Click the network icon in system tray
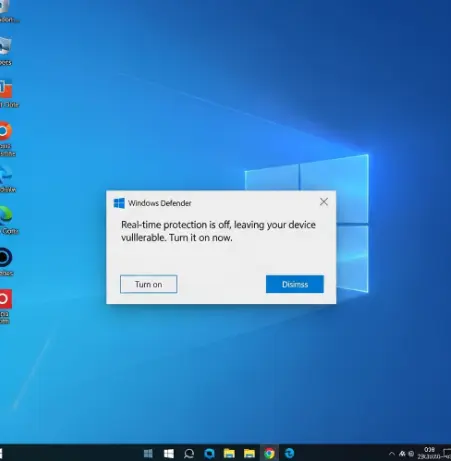The width and height of the screenshot is (451, 461). (x=402, y=454)
